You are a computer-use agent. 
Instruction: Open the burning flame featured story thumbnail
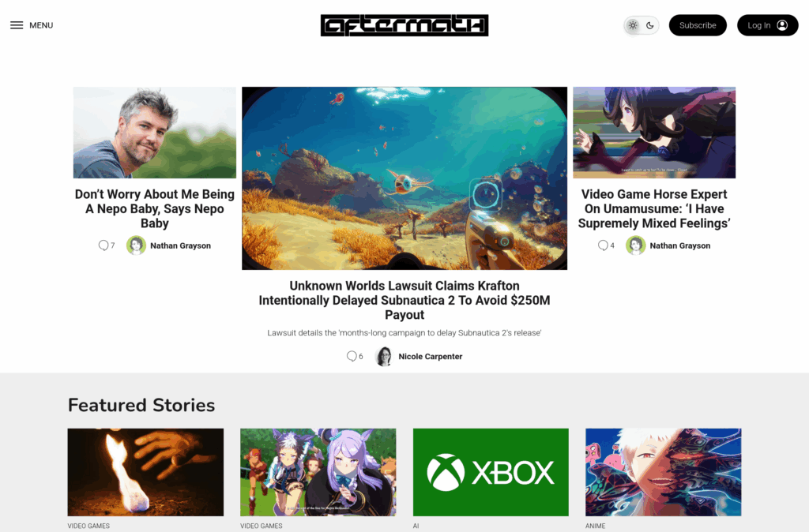(145, 472)
